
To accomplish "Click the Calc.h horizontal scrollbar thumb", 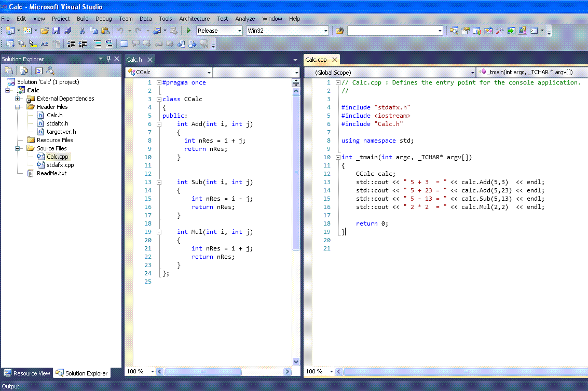I will point(203,371).
